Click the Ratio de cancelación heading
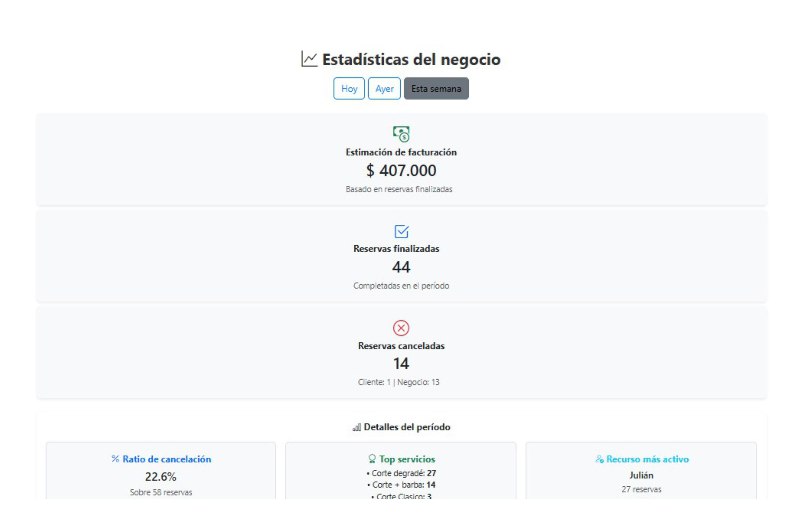812x531 pixels. (x=167, y=459)
